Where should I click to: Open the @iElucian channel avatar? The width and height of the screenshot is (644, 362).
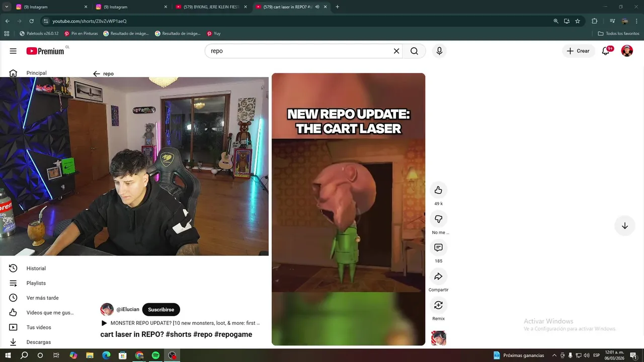coord(107,309)
